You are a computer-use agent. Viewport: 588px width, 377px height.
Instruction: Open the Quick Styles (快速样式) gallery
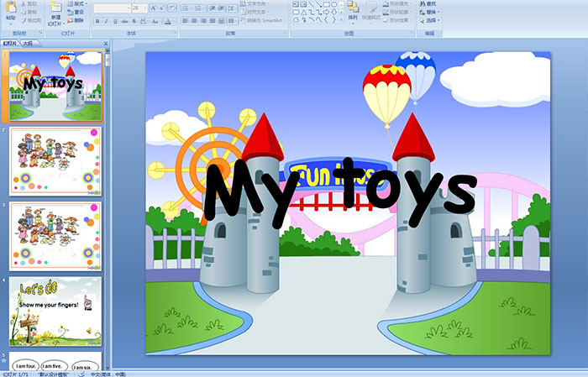371,13
